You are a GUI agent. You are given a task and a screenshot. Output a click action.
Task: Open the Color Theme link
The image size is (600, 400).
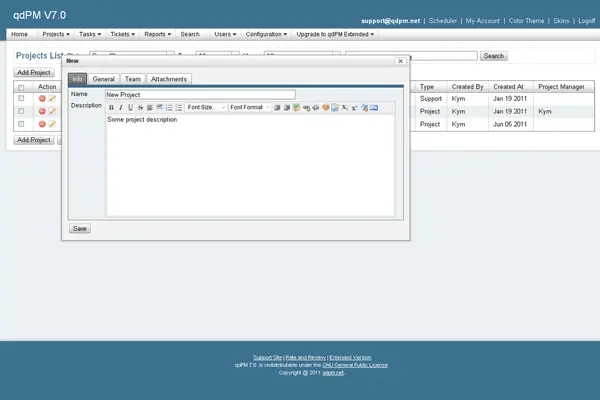coord(527,20)
